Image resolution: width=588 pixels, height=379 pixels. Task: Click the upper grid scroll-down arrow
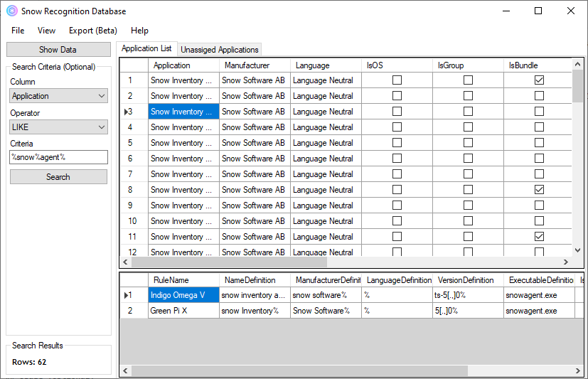point(577,250)
